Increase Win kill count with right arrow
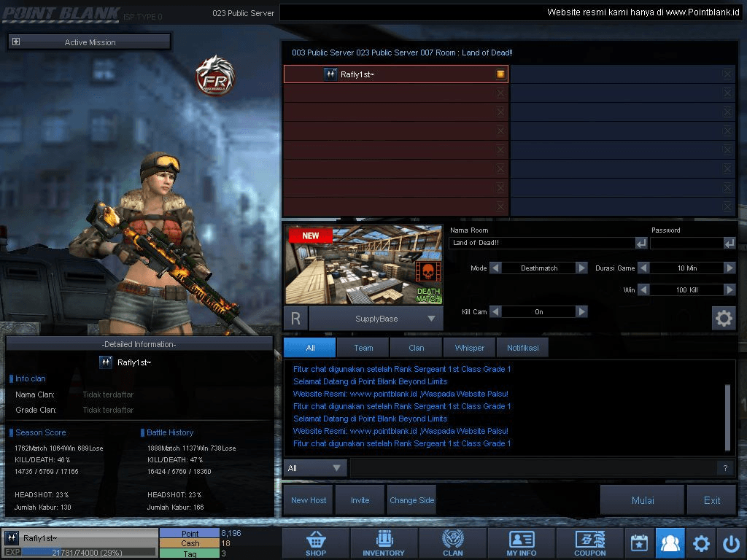 [x=729, y=289]
